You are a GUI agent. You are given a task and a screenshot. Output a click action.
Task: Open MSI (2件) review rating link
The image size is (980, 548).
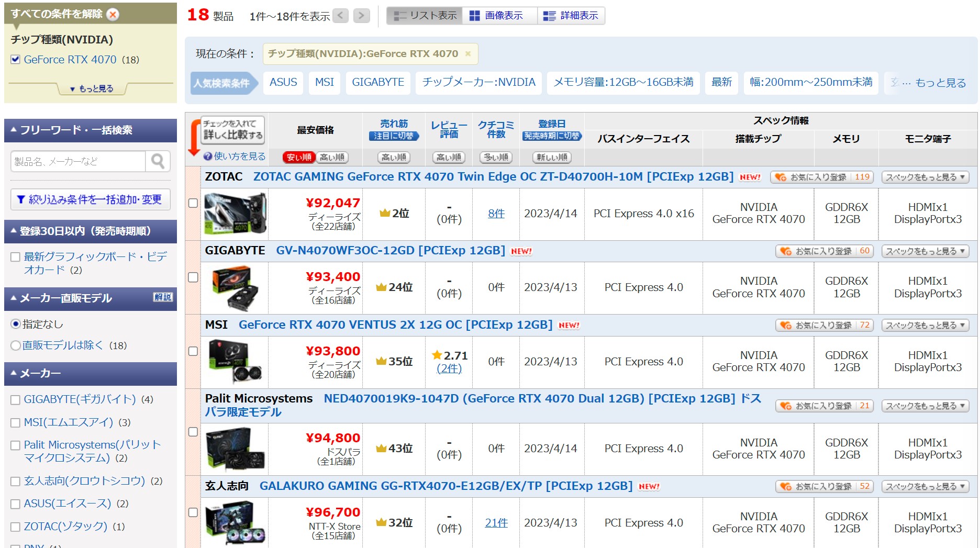point(449,368)
